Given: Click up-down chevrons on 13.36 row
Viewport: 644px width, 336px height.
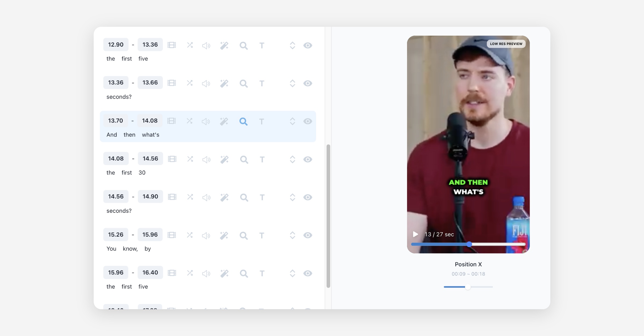Looking at the screenshot, I should pyautogui.click(x=292, y=83).
